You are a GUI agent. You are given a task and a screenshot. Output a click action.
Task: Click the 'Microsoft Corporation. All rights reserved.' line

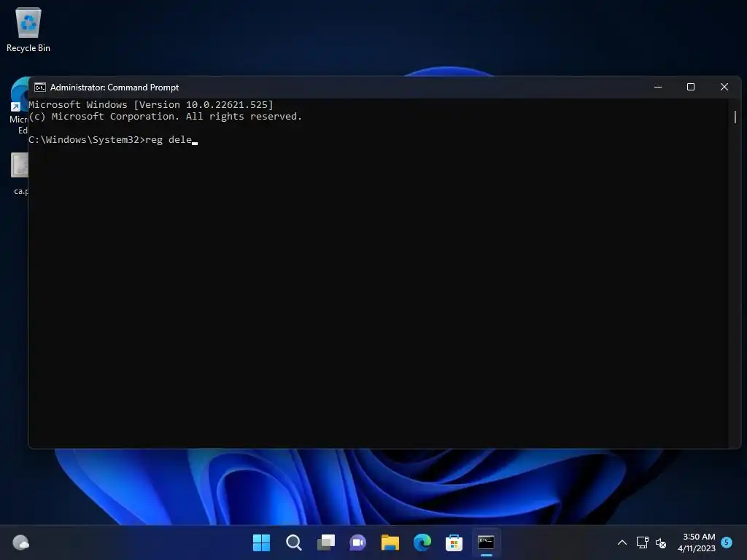point(177,117)
